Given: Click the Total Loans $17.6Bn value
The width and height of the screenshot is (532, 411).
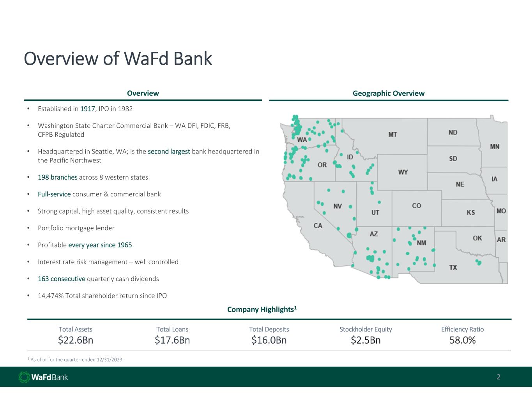Looking at the screenshot, I should 172,340.
